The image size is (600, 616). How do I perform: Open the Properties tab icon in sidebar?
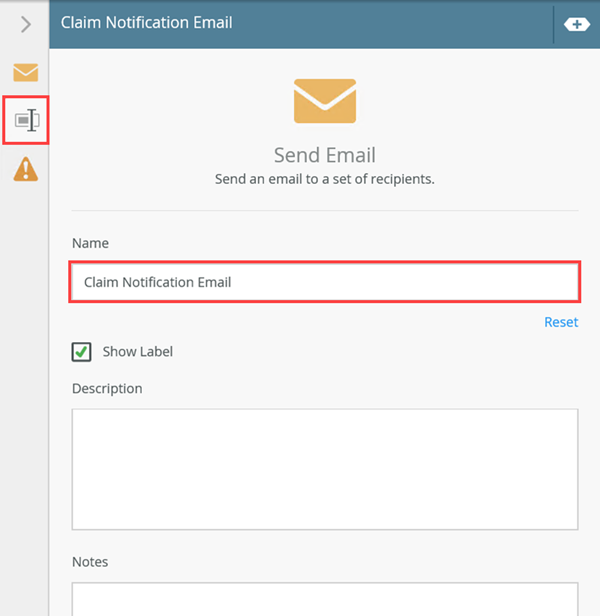point(26,120)
